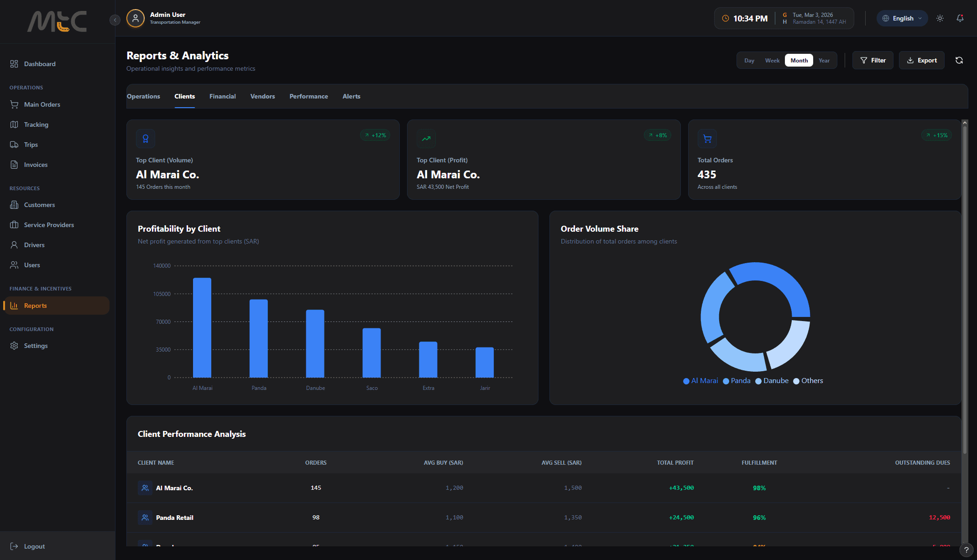Screen dimensions: 977x560
Task: Toggle Danube legend in donut chart
Action: [772, 381]
